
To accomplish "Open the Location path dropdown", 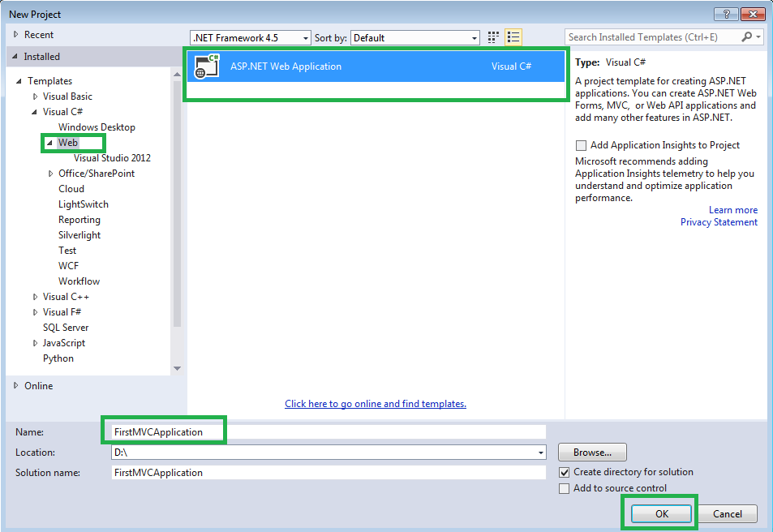I will pyautogui.click(x=541, y=453).
